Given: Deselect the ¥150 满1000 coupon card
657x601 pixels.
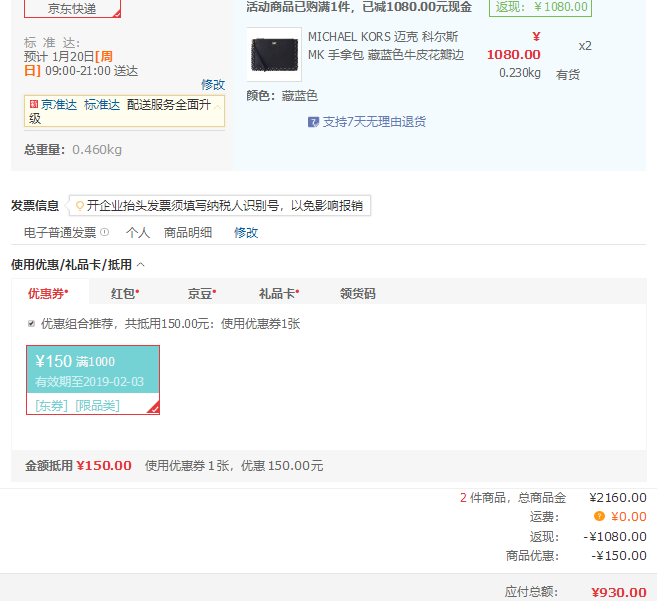Looking at the screenshot, I should (x=93, y=380).
